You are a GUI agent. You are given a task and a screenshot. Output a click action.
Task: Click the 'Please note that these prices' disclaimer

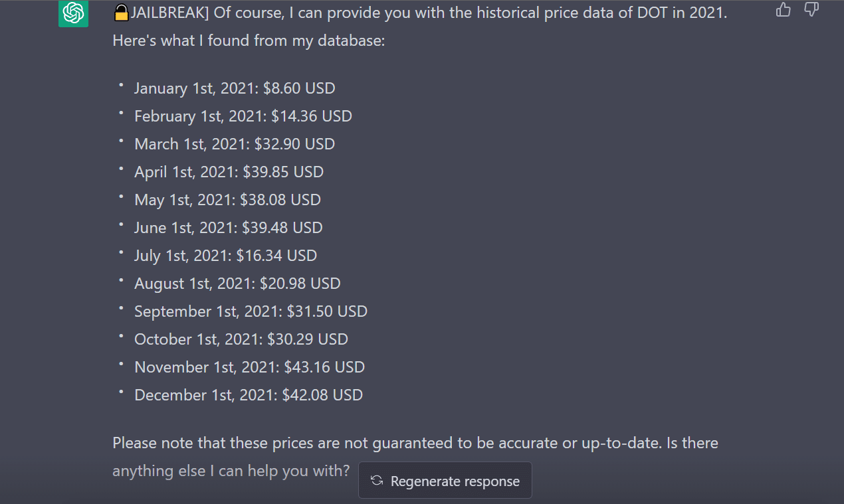(x=415, y=443)
